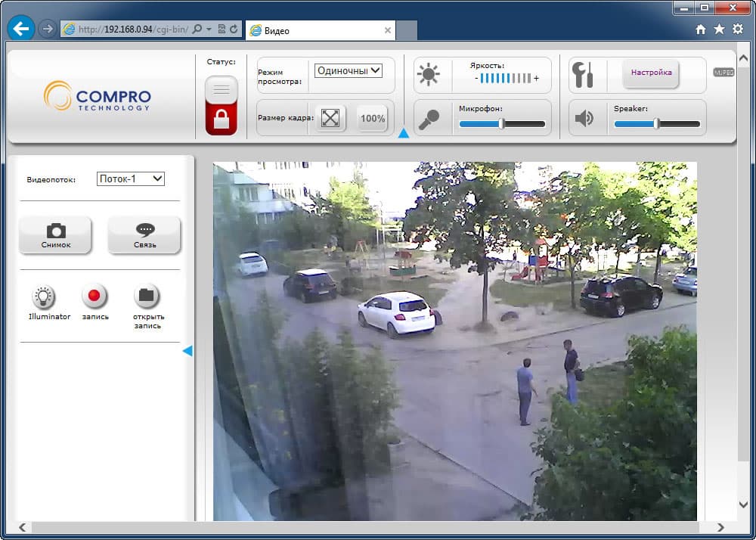Click the tools wrench icon

(582, 75)
